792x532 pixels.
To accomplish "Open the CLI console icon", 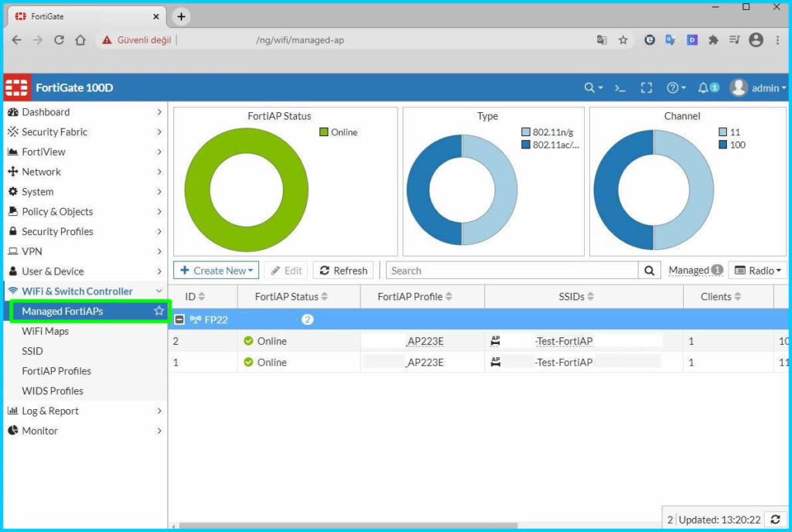I will pos(620,88).
